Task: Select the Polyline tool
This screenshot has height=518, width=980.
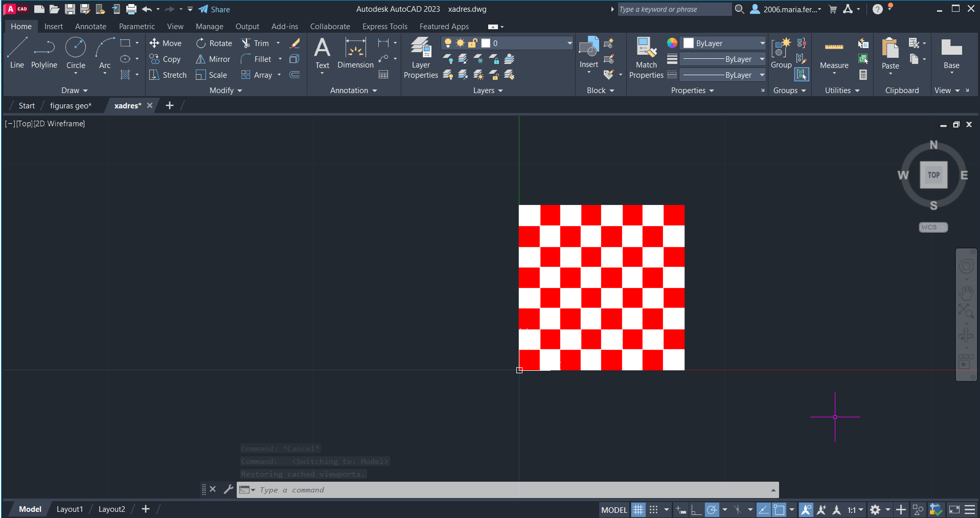Action: pyautogui.click(x=44, y=53)
